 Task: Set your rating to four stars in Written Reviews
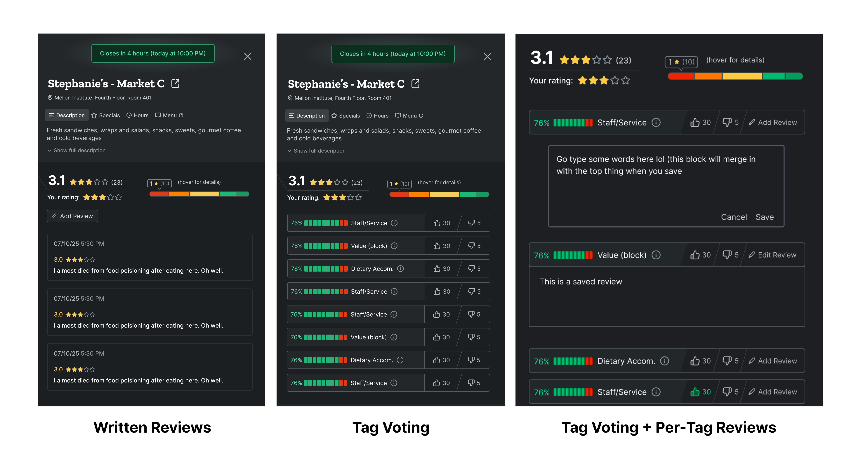[x=110, y=197]
